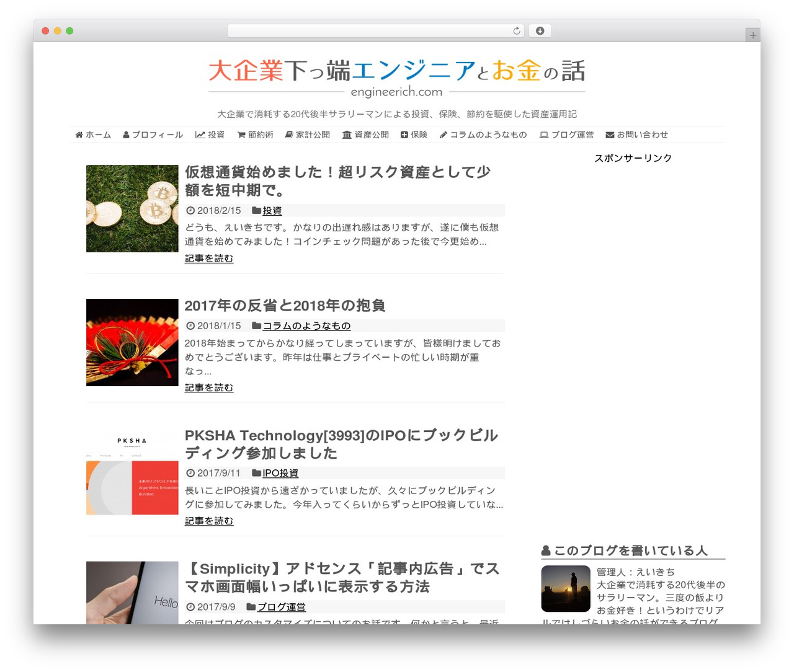Open the 節約術 menu item

255,135
